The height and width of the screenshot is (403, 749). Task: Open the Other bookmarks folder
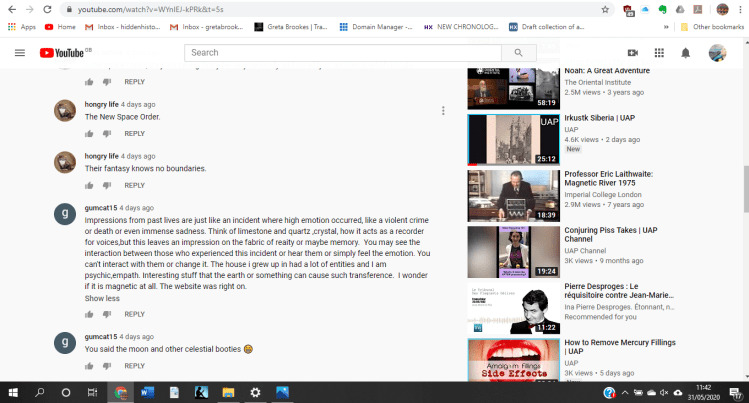pos(714,26)
